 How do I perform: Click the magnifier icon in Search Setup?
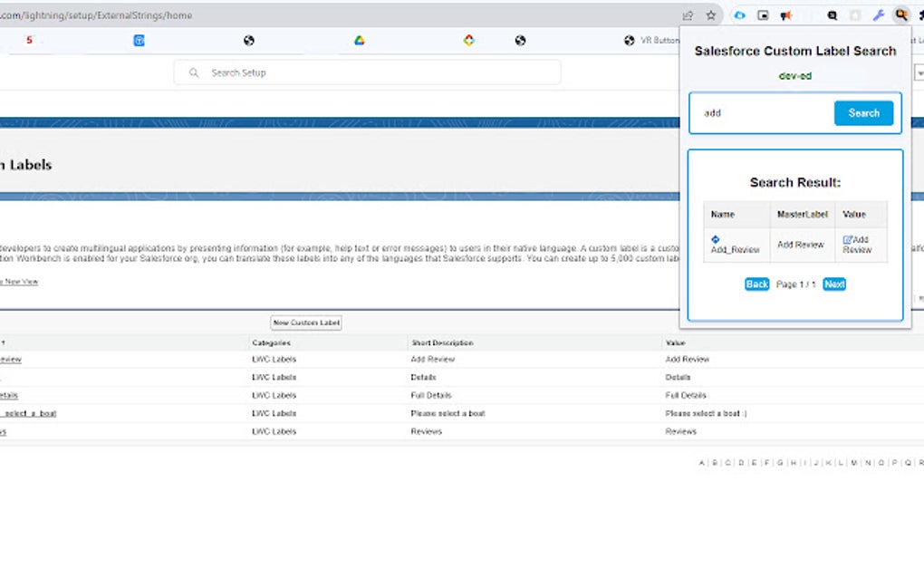[x=193, y=72]
